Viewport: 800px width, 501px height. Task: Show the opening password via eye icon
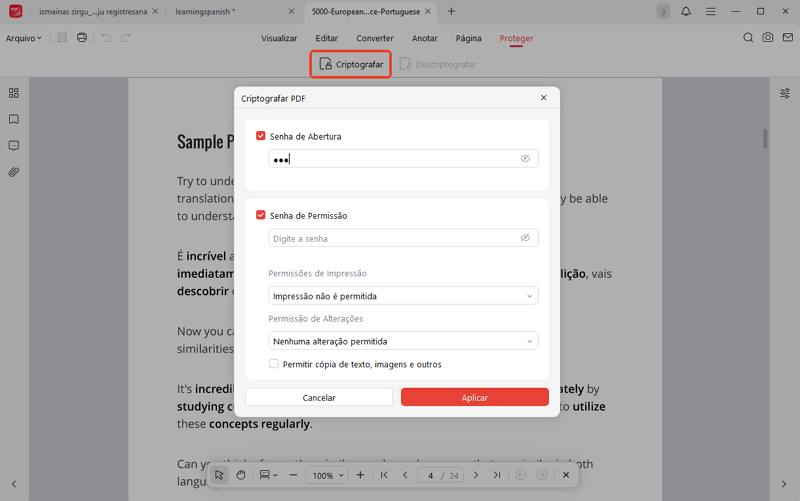(x=525, y=159)
